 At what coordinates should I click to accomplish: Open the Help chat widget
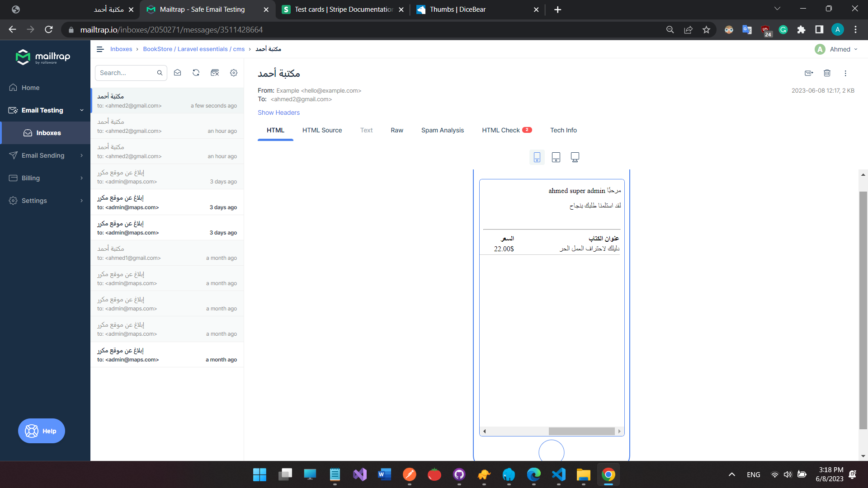[41, 431]
